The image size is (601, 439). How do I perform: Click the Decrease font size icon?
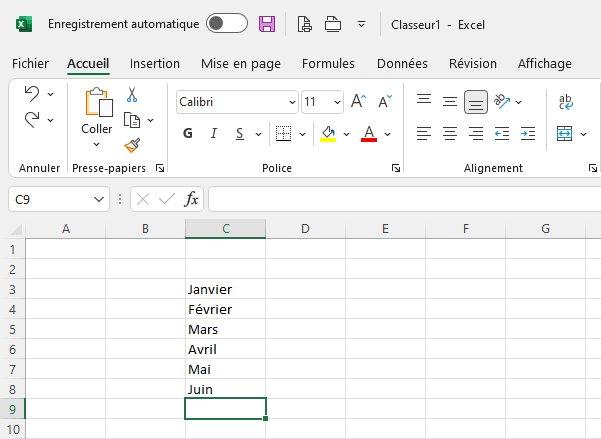coord(384,102)
